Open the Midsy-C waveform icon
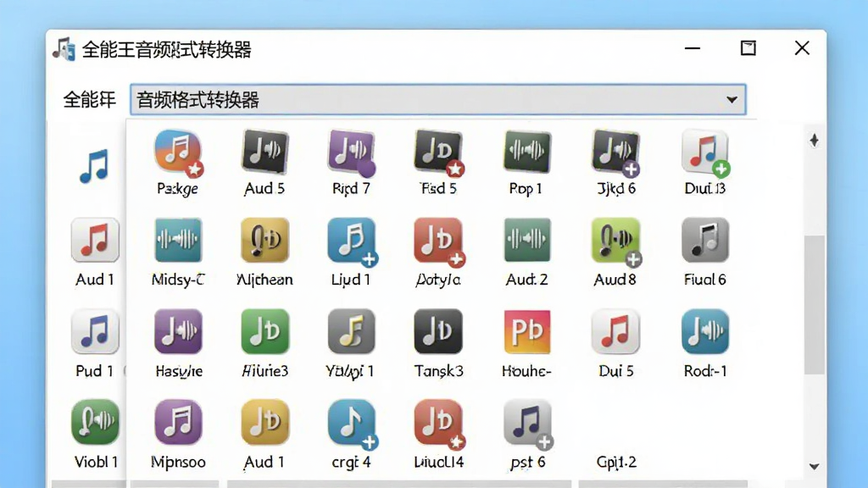 [178, 240]
